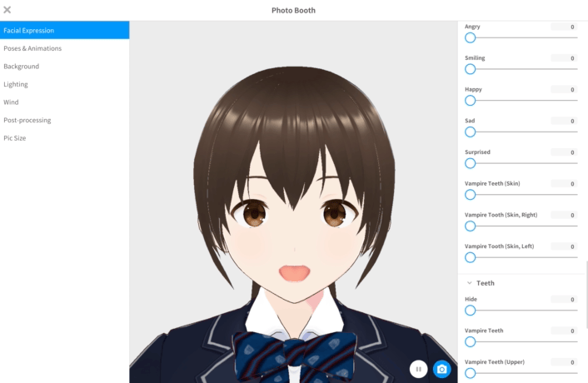The height and width of the screenshot is (383, 588).
Task: Click the Surprised value field
Action: click(x=564, y=152)
